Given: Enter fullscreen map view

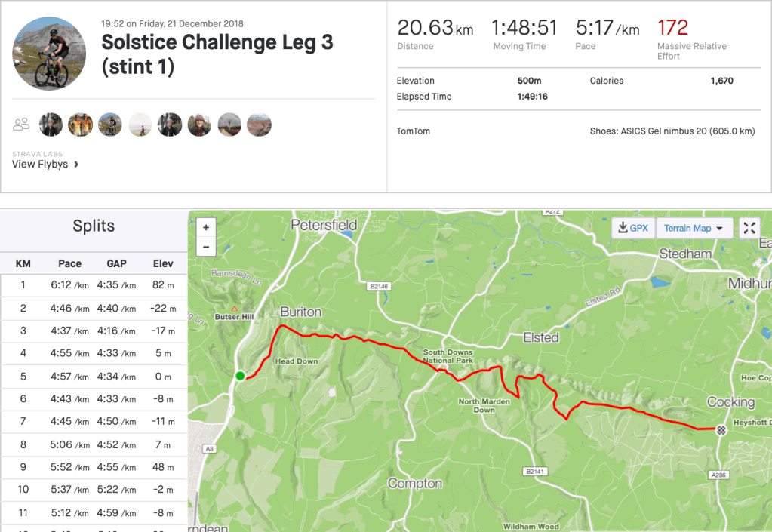Looking at the screenshot, I should coord(749,228).
